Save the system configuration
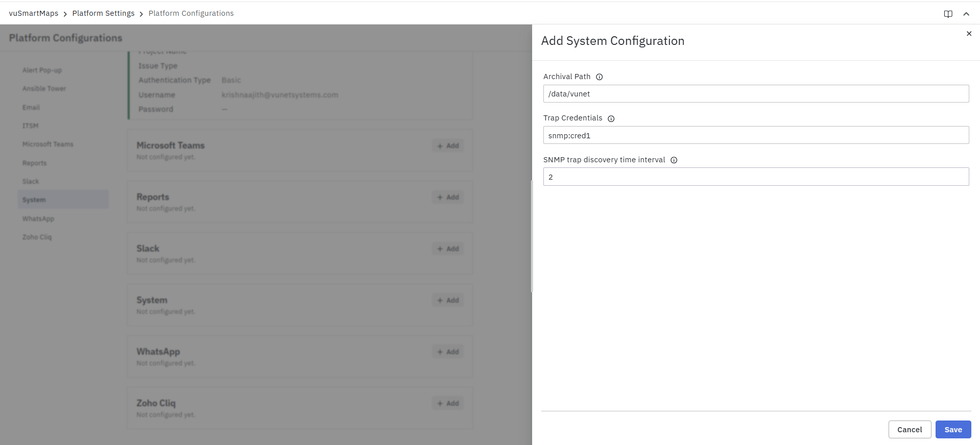The image size is (980, 445). (953, 430)
